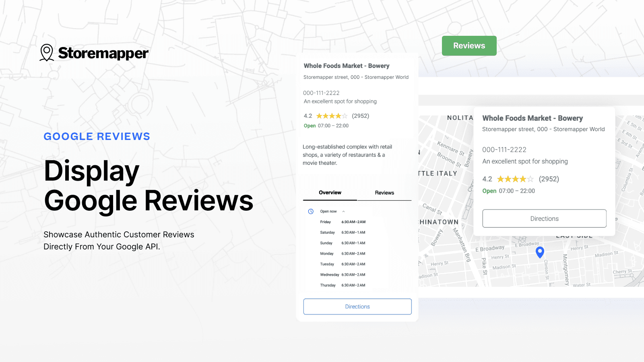Click the green Open status indicator
Image resolution: width=644 pixels, height=362 pixels.
(310, 125)
